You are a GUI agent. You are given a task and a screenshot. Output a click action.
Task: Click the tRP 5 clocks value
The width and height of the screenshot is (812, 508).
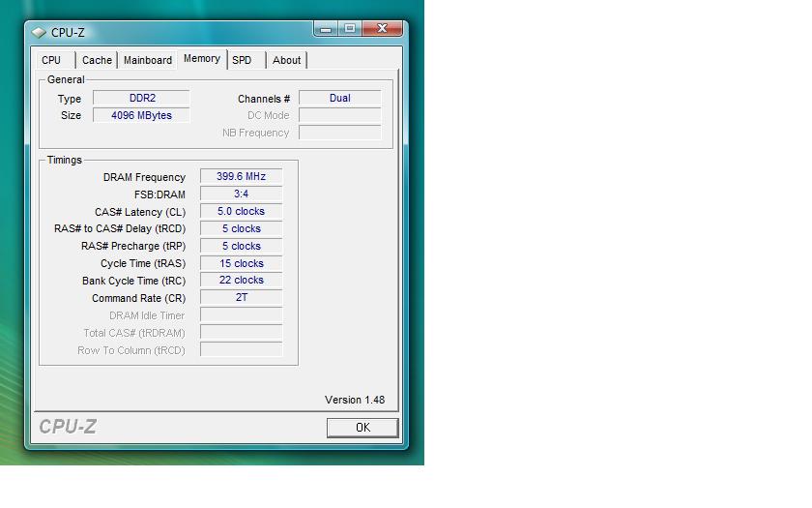tap(242, 246)
